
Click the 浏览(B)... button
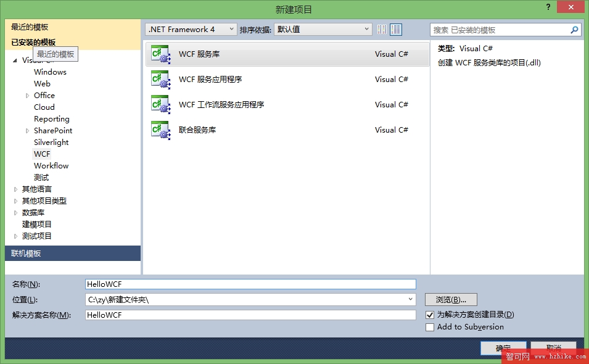451,299
